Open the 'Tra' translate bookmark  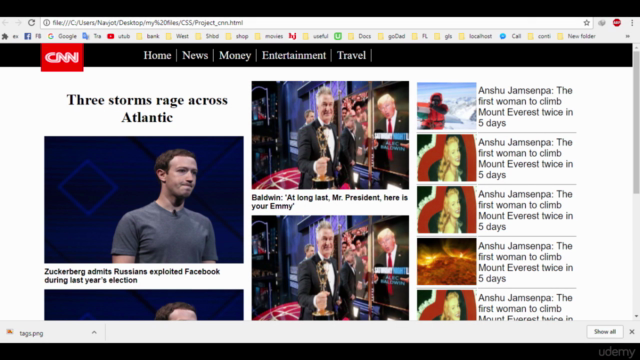coord(92,36)
